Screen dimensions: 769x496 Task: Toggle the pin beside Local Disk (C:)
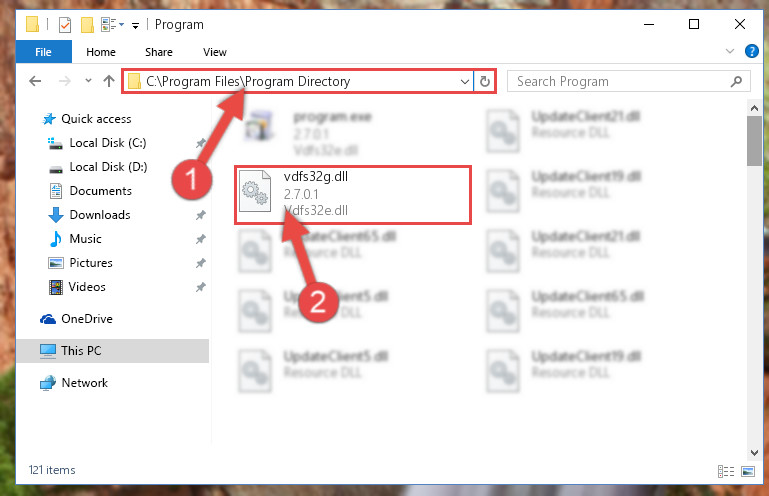click(201, 143)
